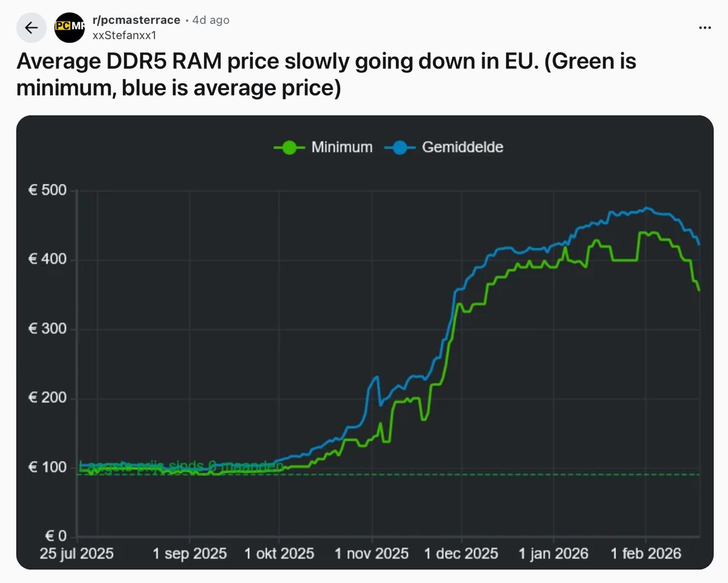Click the '€ 0' y-axis label
Screen dimensions: 728x583
[x=56, y=536]
